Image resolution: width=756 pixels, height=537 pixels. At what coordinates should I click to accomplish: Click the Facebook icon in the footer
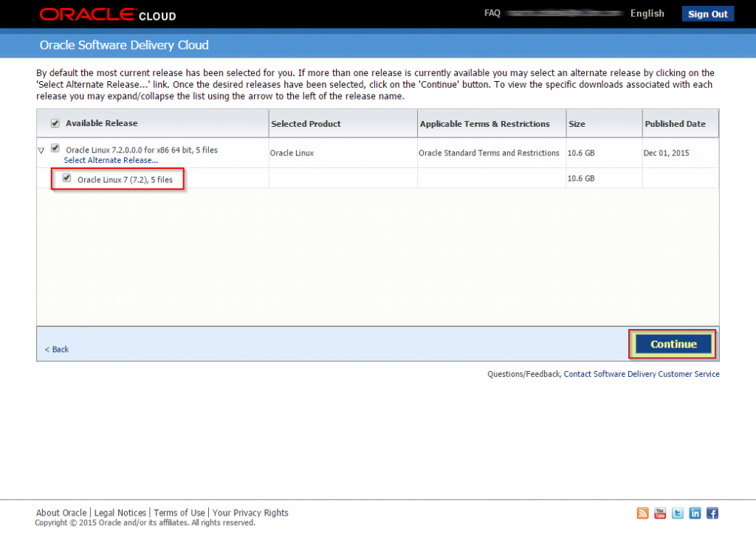coord(711,513)
